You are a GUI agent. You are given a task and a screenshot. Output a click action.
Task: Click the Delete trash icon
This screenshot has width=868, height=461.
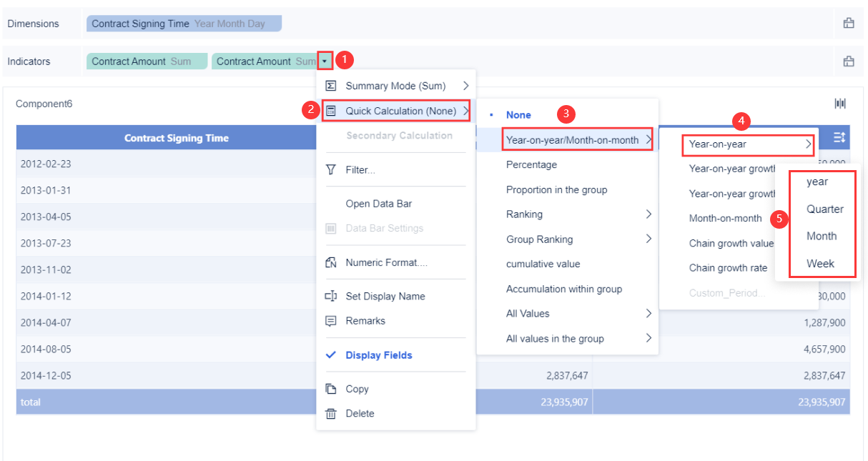pos(331,414)
